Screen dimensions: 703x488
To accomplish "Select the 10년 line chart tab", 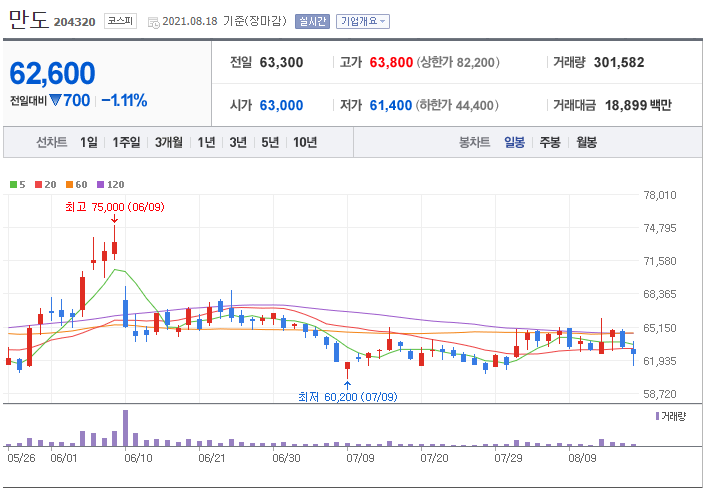I will pyautogui.click(x=305, y=143).
